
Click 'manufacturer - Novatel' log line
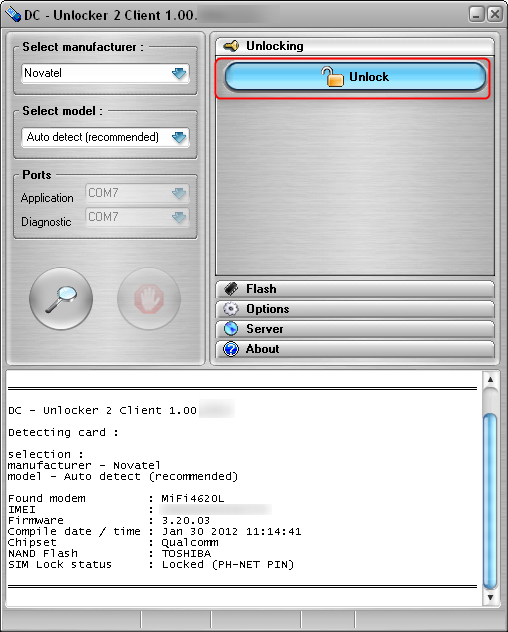[84, 466]
